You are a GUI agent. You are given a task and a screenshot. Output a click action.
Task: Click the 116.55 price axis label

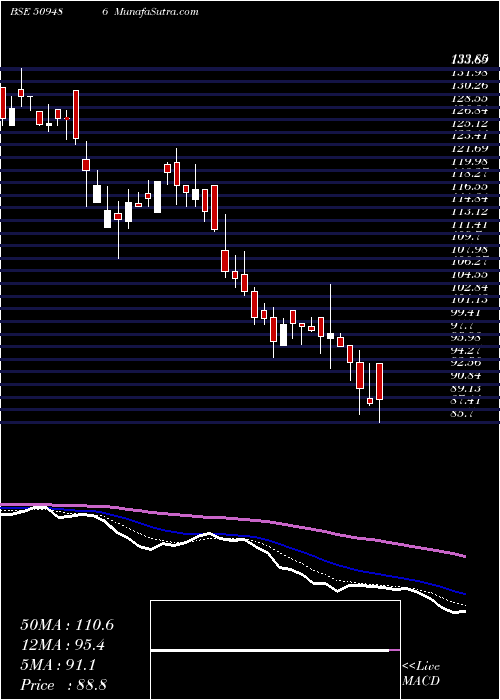pos(469,187)
